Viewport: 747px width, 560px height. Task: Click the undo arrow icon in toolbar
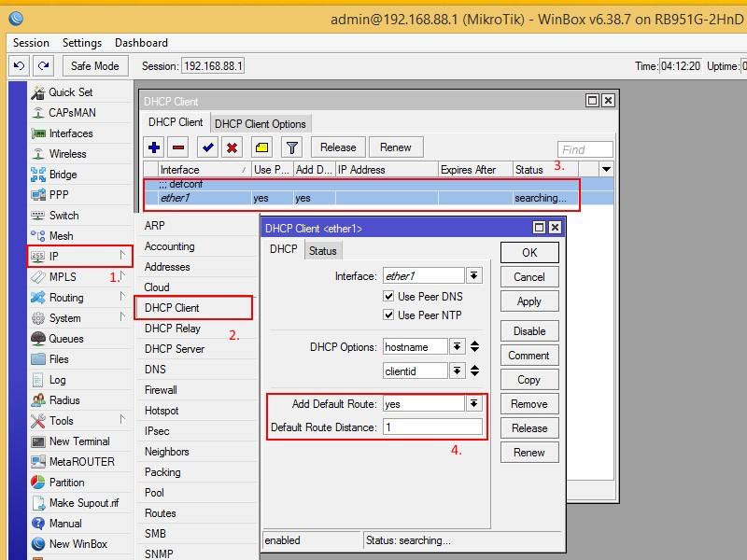coord(19,65)
